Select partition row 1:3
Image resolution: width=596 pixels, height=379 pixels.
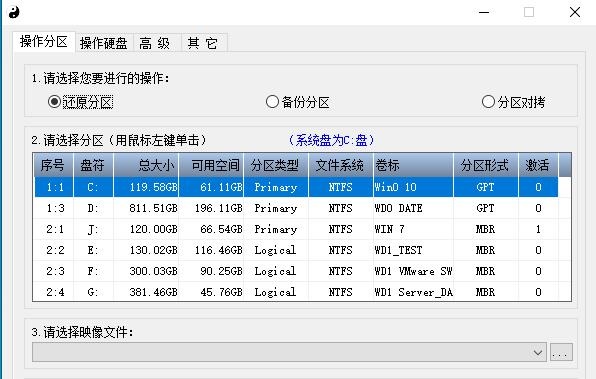coord(296,208)
